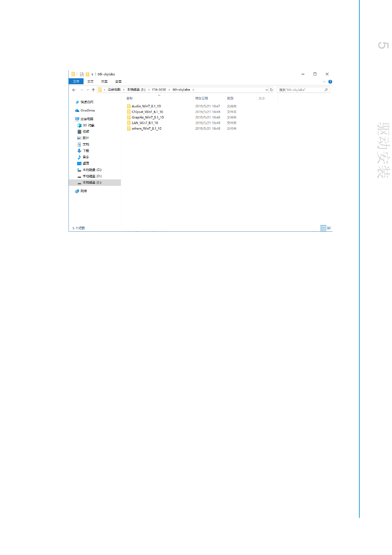Open 网络 (Network) in the navigation pane
This screenshot has width=392, height=555.
[84, 191]
